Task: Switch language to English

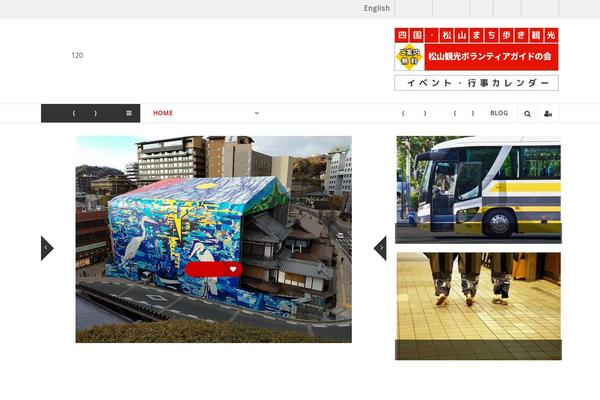Action: pos(377,8)
